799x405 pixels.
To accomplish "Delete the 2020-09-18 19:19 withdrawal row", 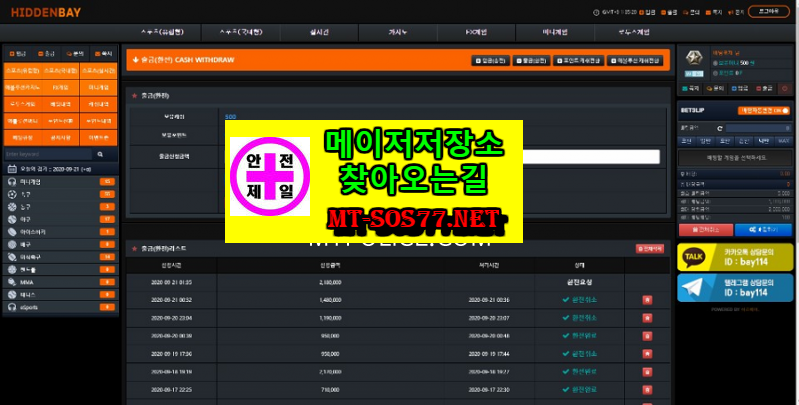I will tap(647, 372).
